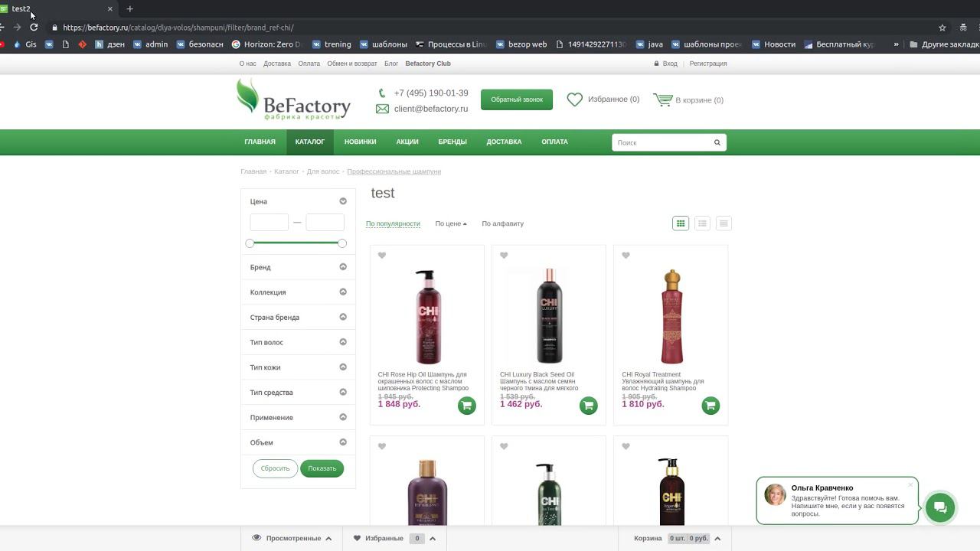This screenshot has height=551, width=980.
Task: Switch to list view with thumbnails
Action: (702, 223)
